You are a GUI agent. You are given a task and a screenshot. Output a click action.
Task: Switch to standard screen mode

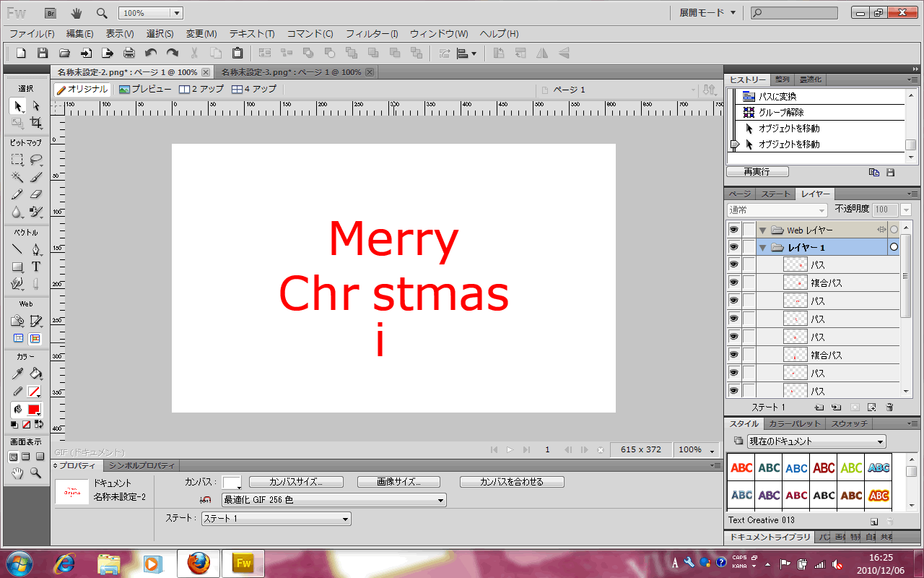click(x=12, y=457)
